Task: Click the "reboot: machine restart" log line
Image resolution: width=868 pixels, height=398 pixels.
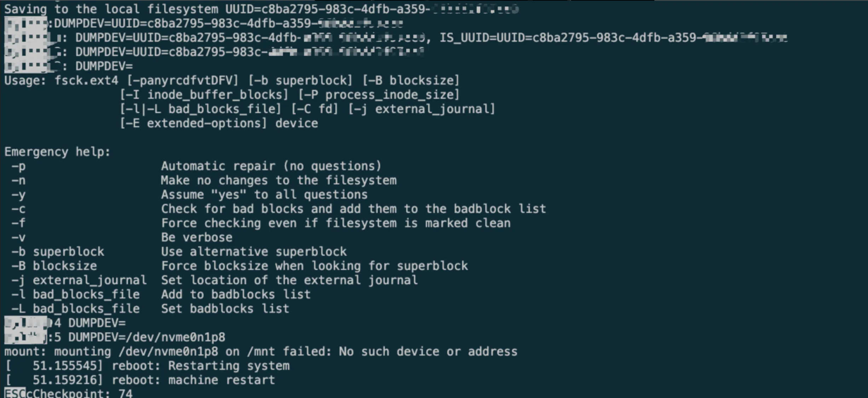Action: click(193, 380)
